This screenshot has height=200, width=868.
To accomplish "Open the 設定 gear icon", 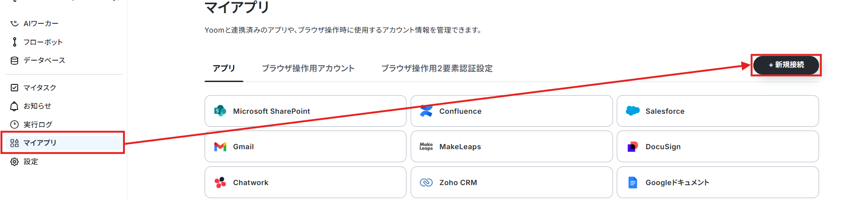I will tap(14, 162).
